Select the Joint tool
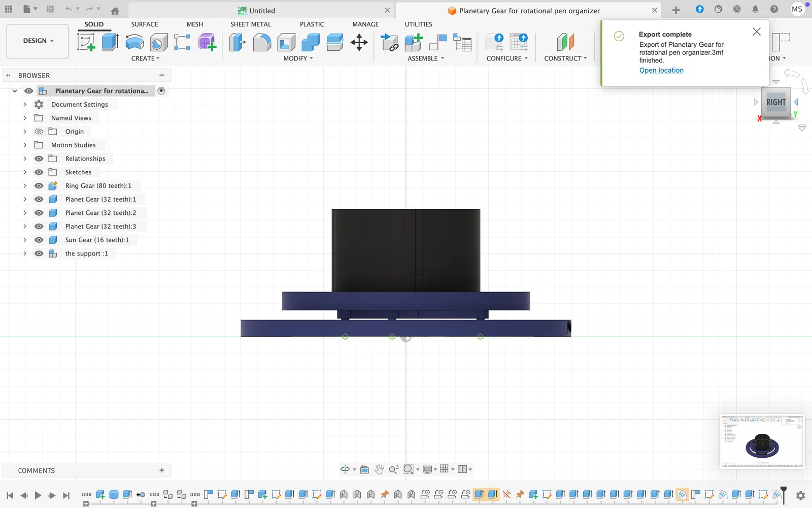The width and height of the screenshot is (812, 508). (x=437, y=42)
